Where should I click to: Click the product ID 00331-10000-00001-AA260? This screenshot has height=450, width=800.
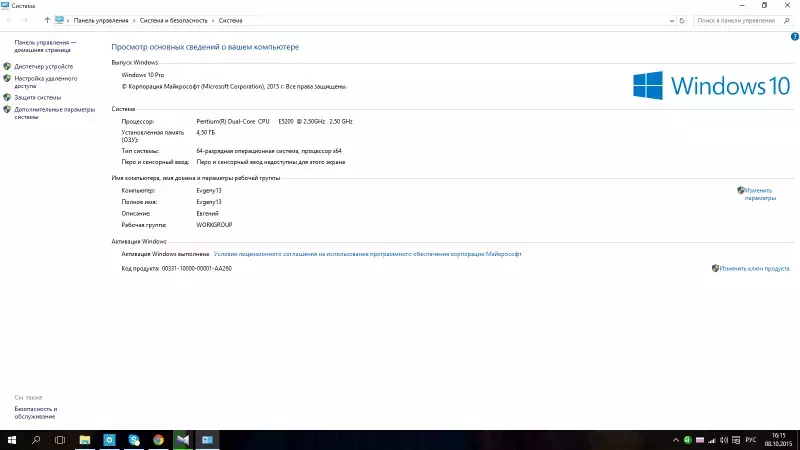[196, 268]
